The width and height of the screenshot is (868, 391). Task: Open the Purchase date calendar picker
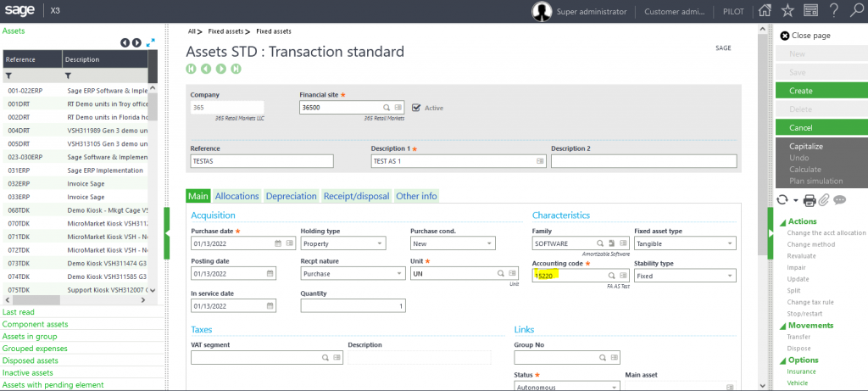[278, 243]
